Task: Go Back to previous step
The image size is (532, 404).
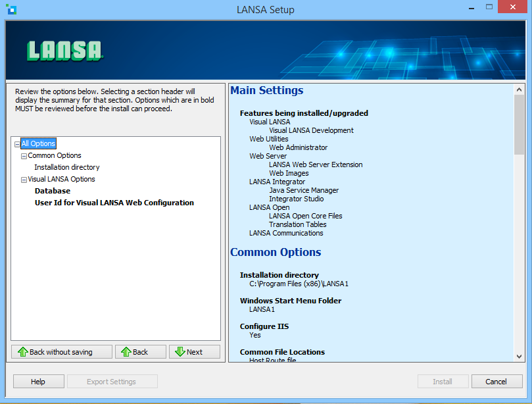Action: click(141, 352)
